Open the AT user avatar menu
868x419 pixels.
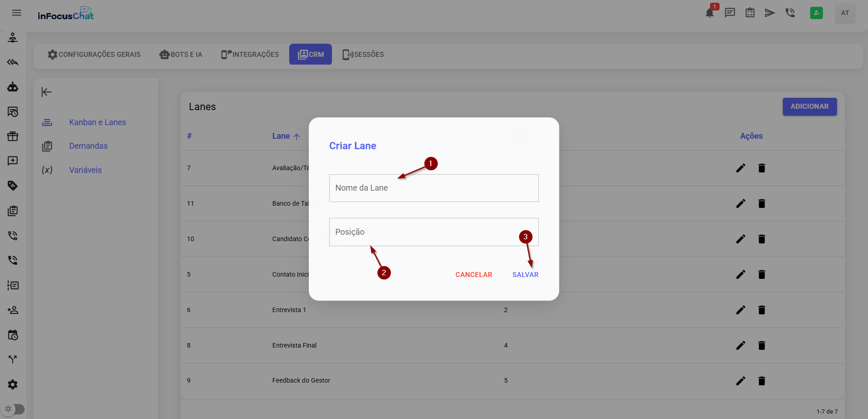point(845,13)
